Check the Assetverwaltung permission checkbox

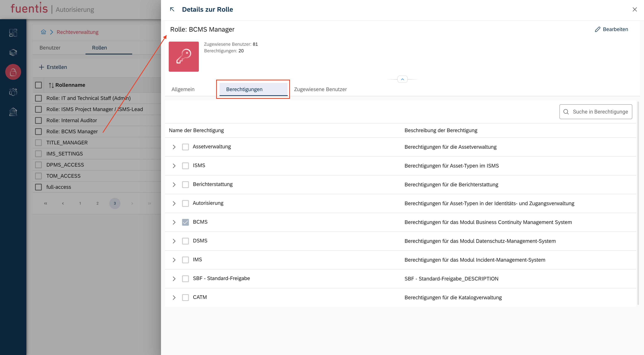(x=185, y=147)
